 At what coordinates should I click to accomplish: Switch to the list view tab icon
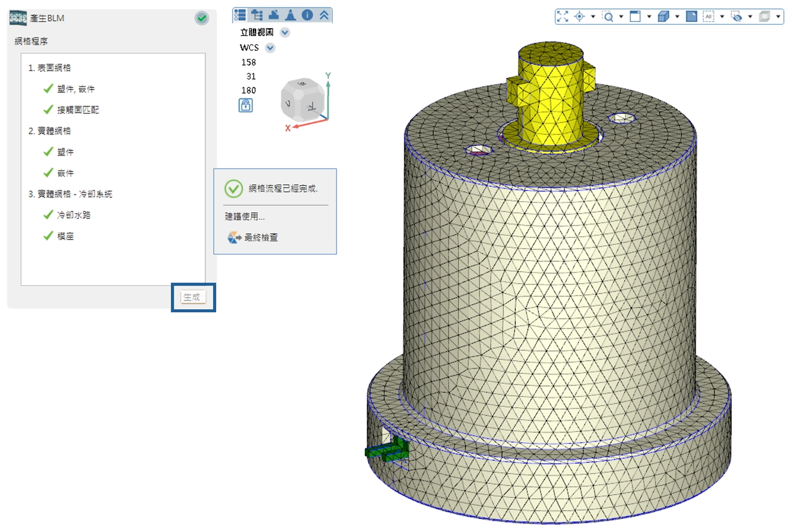[x=240, y=15]
